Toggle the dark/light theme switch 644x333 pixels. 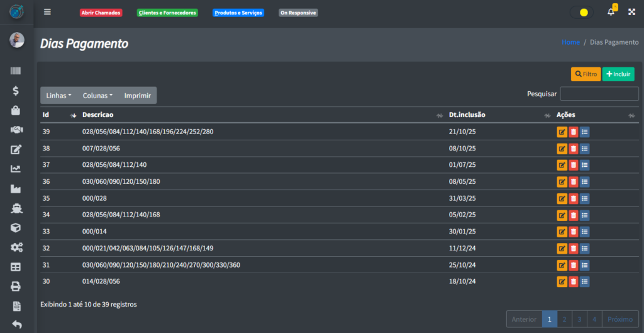[581, 12]
